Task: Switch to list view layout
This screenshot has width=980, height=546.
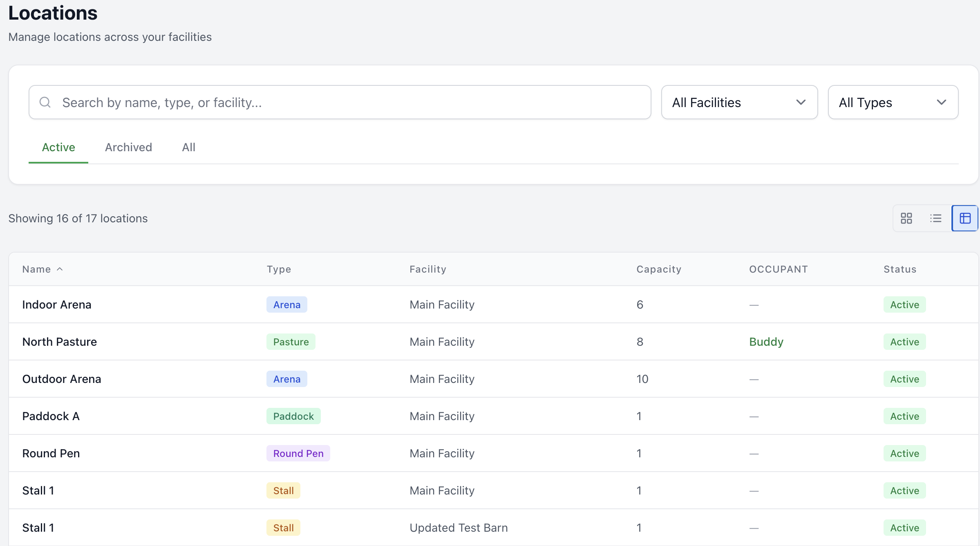Action: coord(935,218)
